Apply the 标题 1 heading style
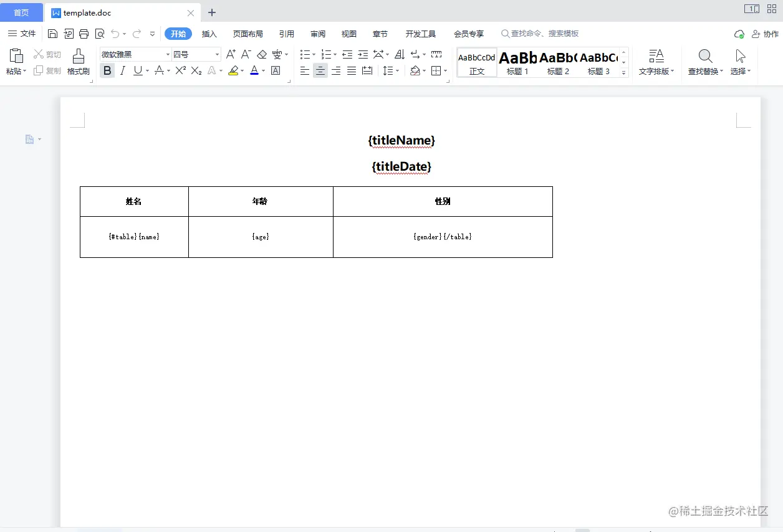 coord(517,62)
